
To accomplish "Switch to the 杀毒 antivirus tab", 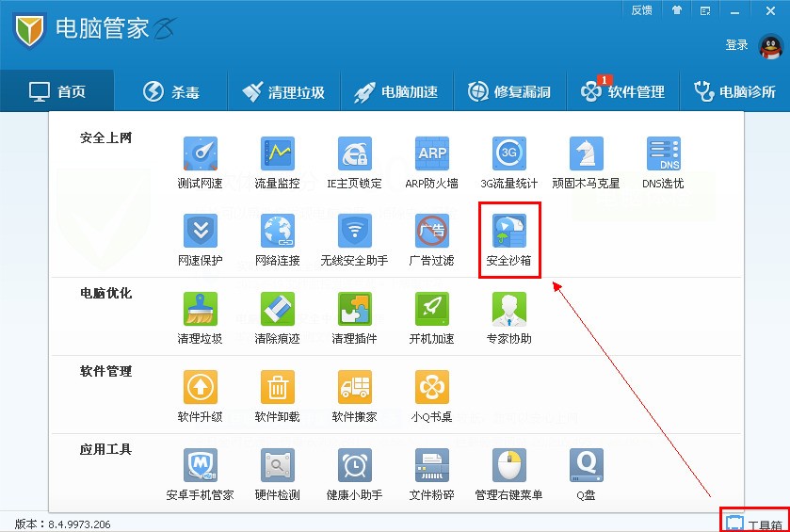I will click(x=170, y=91).
